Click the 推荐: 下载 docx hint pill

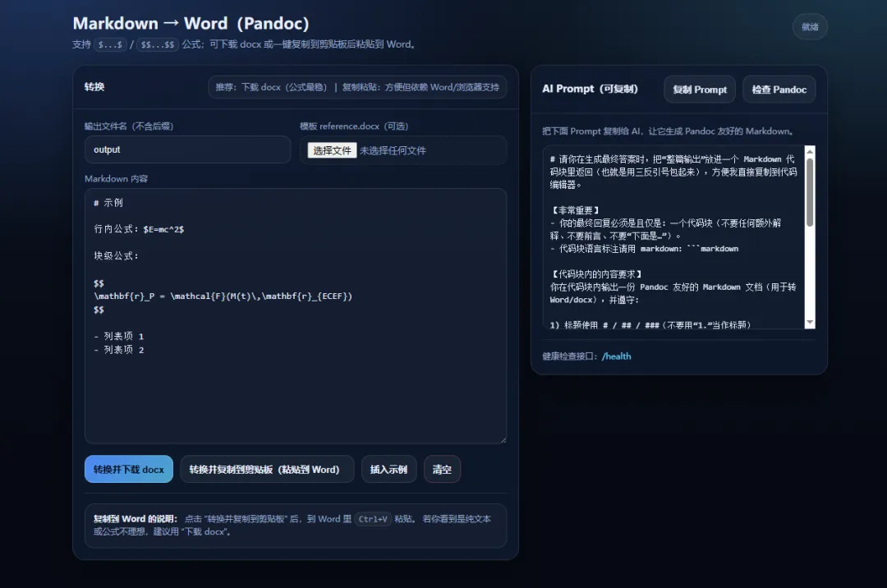pos(357,87)
